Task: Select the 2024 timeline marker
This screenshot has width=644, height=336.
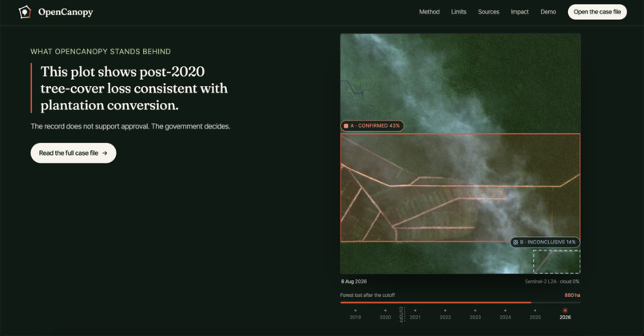Action: pyautogui.click(x=505, y=314)
